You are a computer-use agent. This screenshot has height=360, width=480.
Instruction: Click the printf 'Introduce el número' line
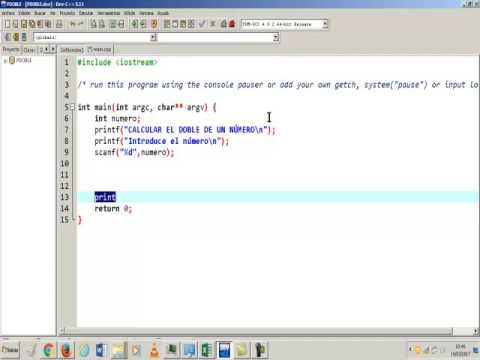tap(162, 141)
